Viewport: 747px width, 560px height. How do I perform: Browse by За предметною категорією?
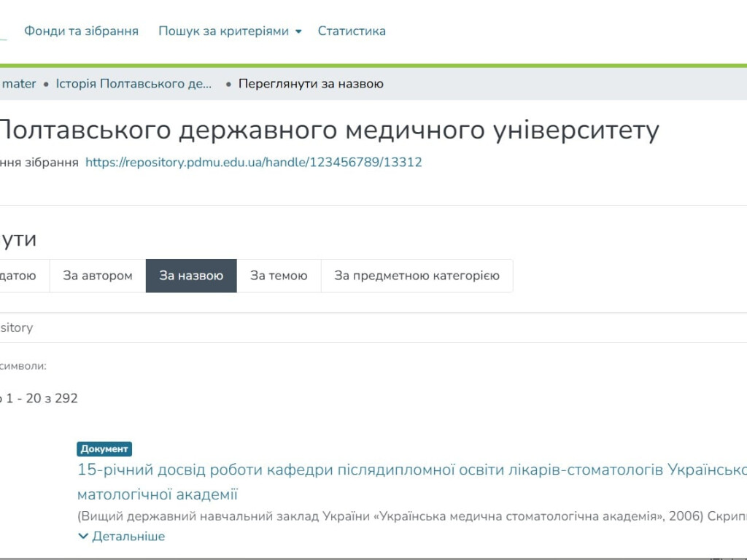417,276
